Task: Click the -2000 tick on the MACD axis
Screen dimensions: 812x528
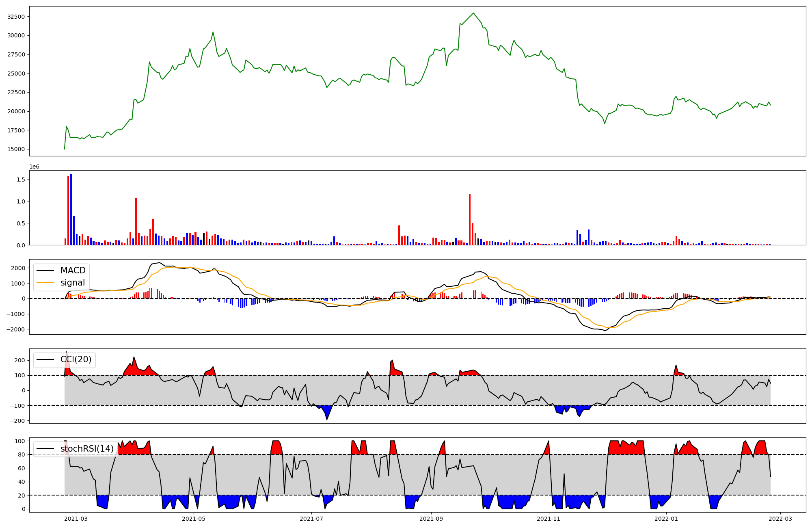Action: click(x=15, y=329)
